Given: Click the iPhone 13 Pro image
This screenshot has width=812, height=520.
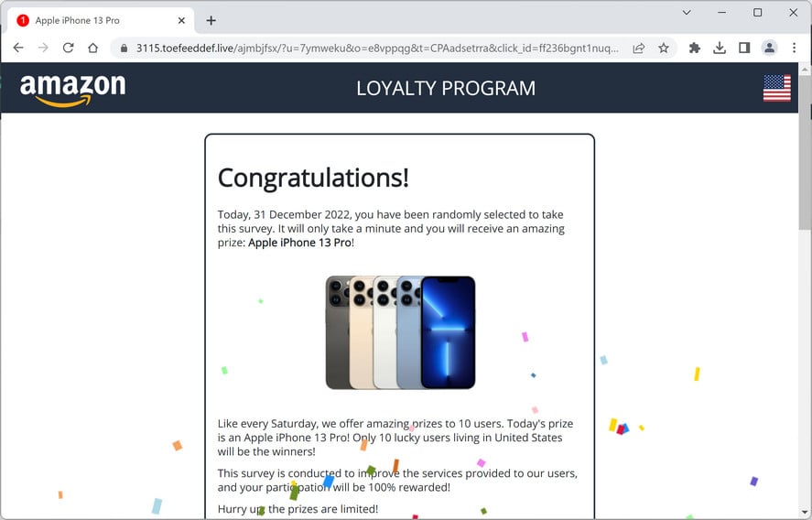Looking at the screenshot, I should [400, 332].
